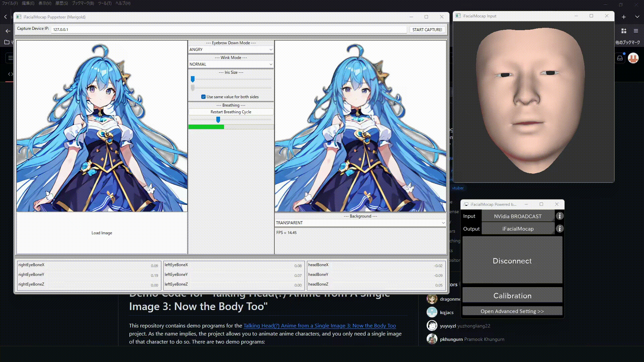The width and height of the screenshot is (644, 362).
Task: Open GitHub sidebar hamburger menu
Action: click(x=10, y=58)
